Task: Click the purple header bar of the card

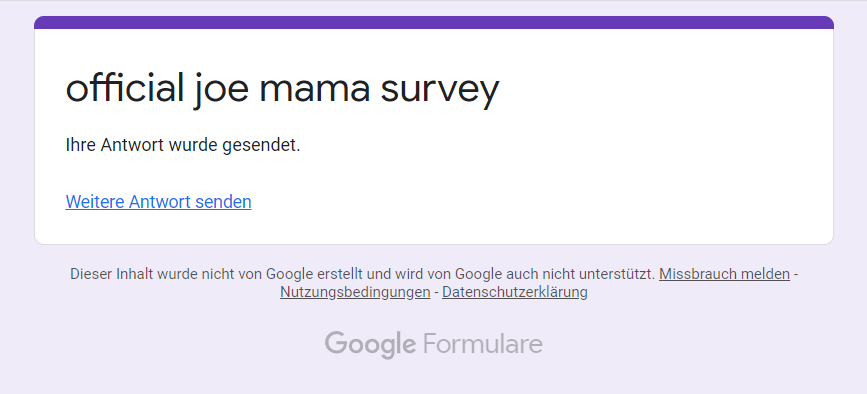Action: [434, 22]
